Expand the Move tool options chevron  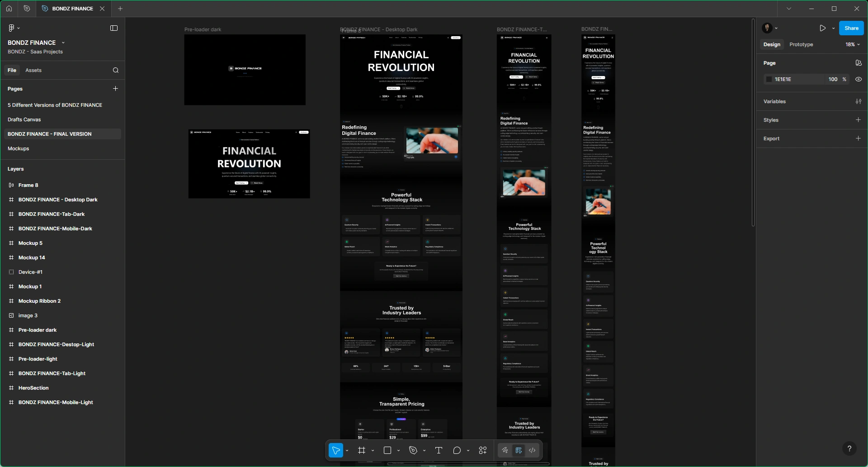point(347,450)
